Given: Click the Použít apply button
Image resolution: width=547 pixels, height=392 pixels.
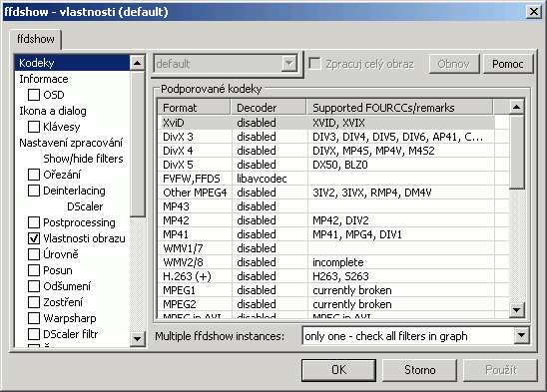Looking at the screenshot, I should pos(500,370).
